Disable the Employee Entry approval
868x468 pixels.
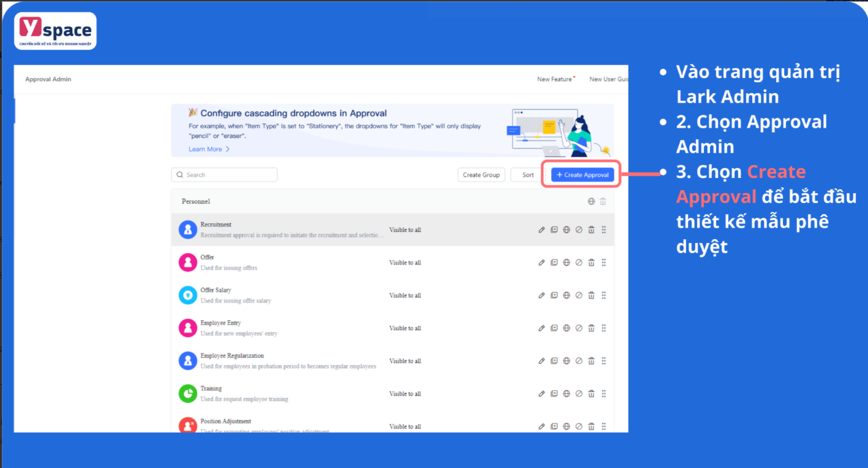(579, 328)
